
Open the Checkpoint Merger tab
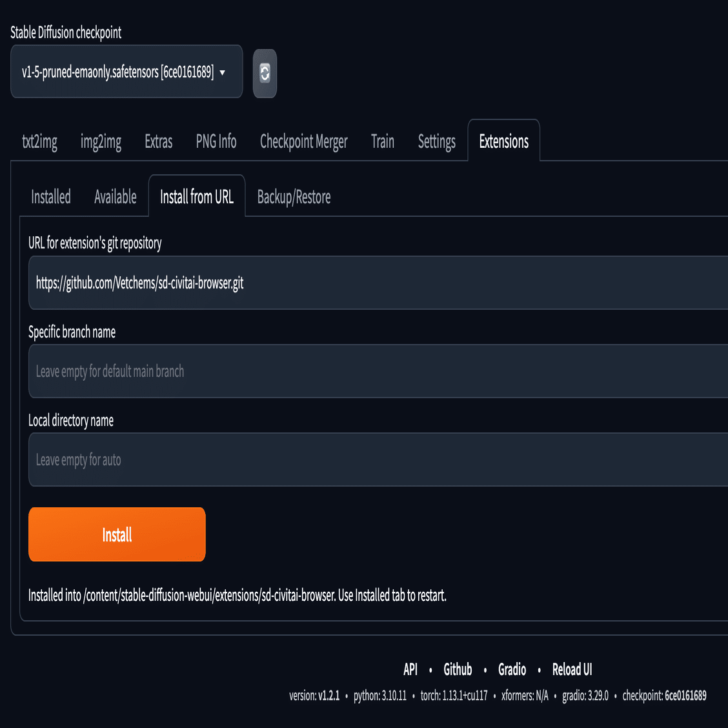303,141
